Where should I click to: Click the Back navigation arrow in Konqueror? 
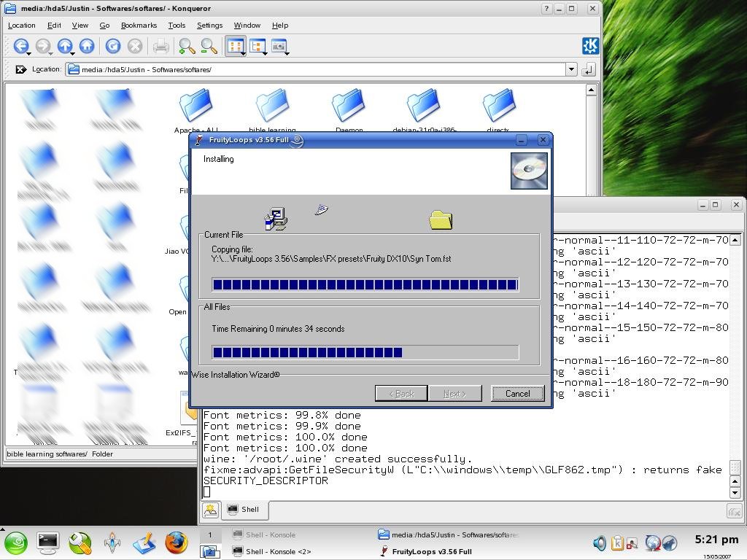click(x=20, y=46)
